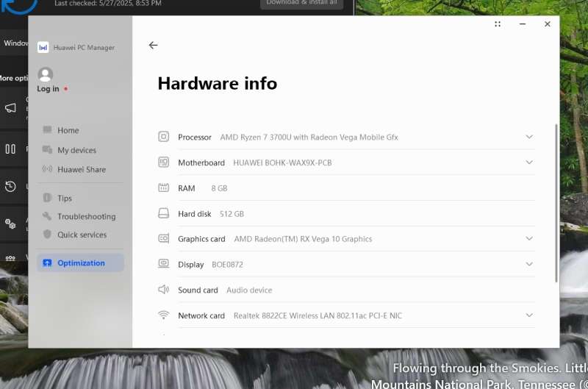Open Troubleshooting in the sidebar

point(86,216)
